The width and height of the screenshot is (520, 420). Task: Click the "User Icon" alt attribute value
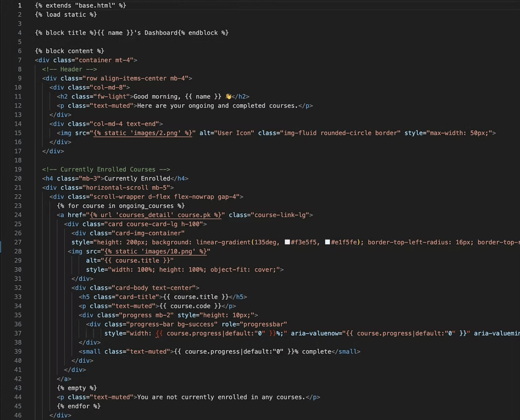pyautogui.click(x=236, y=133)
